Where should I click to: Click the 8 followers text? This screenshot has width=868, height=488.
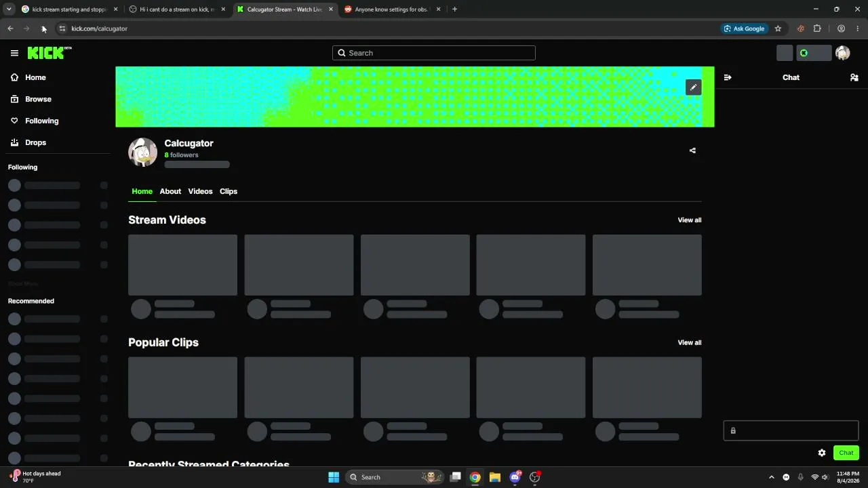tap(181, 155)
